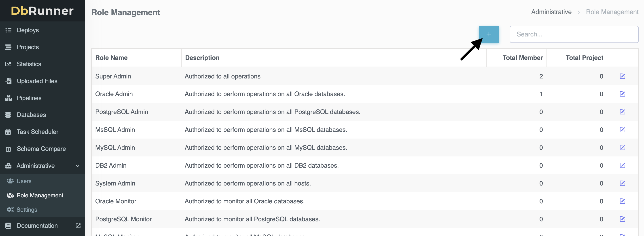This screenshot has height=236, width=644.
Task: Edit the Super Admin role
Action: tap(622, 76)
